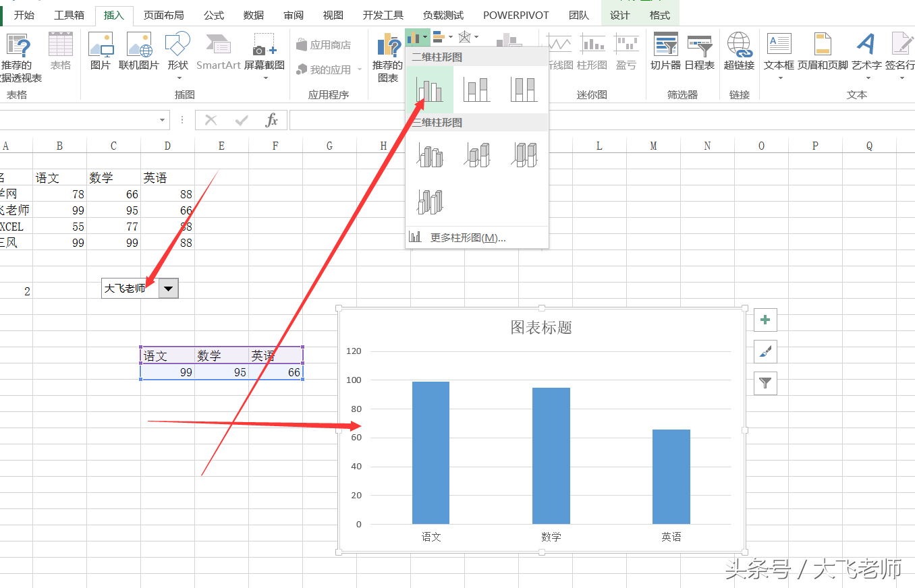Select the 英语 bar in the chart
Image resolution: width=915 pixels, height=588 pixels.
[671, 477]
